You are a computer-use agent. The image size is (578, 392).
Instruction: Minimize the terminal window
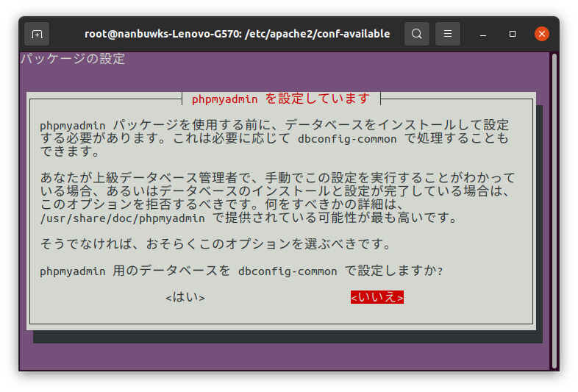(x=483, y=34)
